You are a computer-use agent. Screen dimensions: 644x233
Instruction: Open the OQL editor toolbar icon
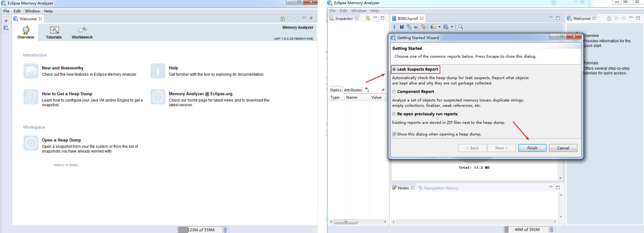[416, 27]
